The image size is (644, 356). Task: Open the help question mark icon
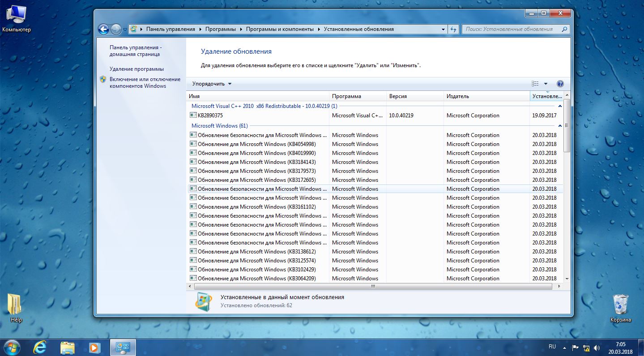pos(560,84)
